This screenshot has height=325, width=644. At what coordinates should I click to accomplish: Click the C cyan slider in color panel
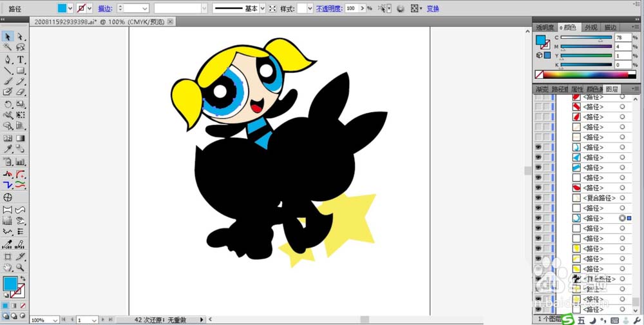[586, 38]
